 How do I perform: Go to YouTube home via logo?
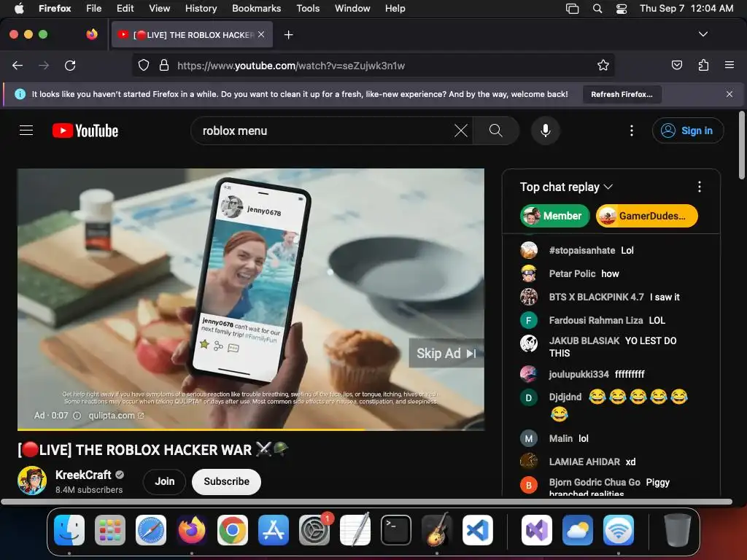85,131
